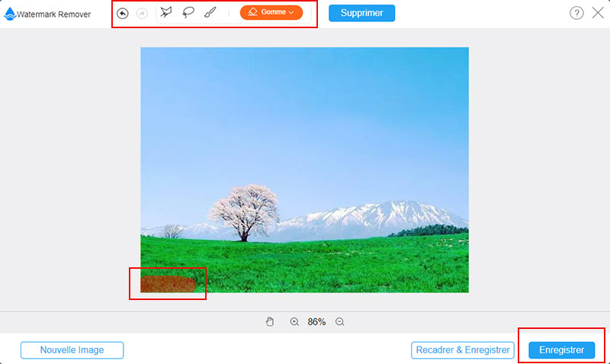Activate the Gomme eraser tool

click(267, 13)
